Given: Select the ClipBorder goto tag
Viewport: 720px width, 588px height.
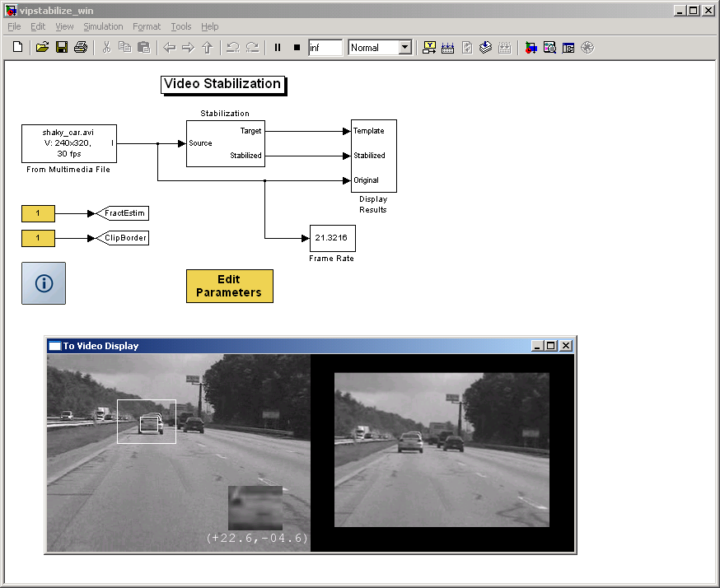Looking at the screenshot, I should (x=123, y=238).
